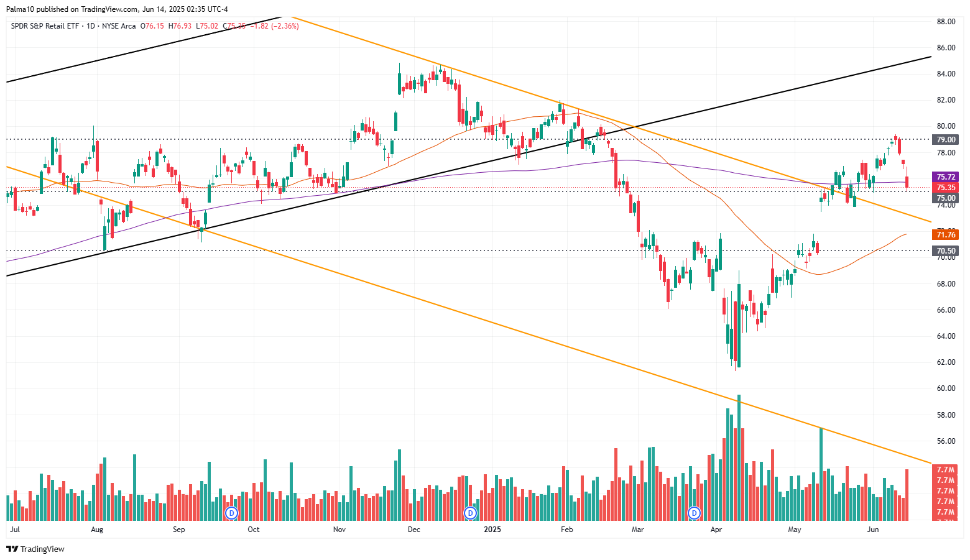Select the red 75.35 last price label
Image resolution: width=970 pixels, height=560 pixels.
pos(946,188)
